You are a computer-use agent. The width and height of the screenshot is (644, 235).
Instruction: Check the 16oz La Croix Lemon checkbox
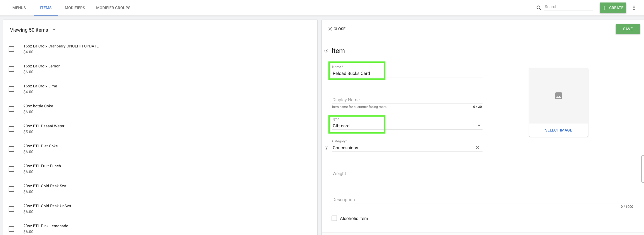(x=11, y=69)
